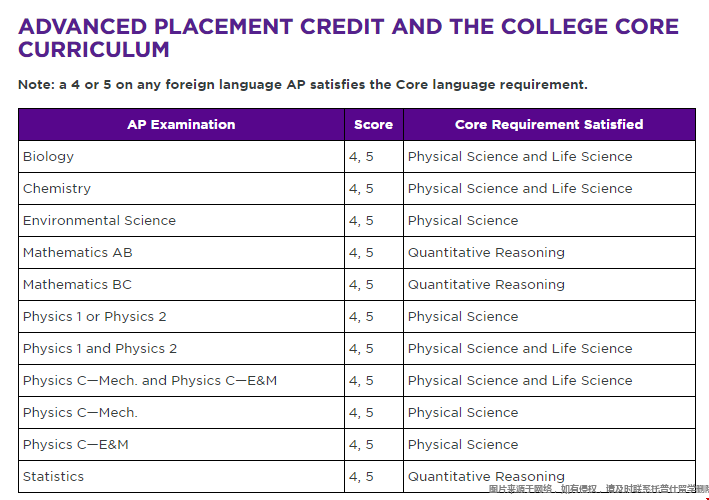The width and height of the screenshot is (709, 500).
Task: Select the Statistics exam cell
Action: click(53, 477)
